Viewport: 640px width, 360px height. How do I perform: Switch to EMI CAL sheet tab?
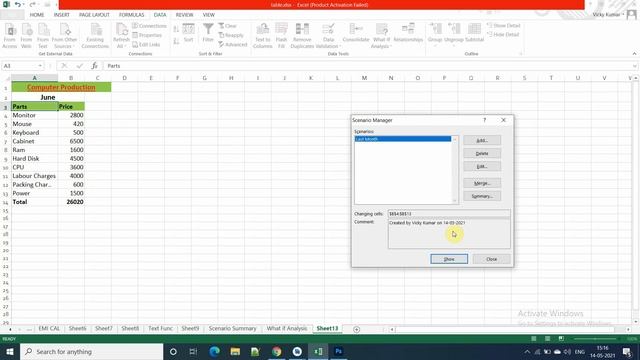click(49, 329)
